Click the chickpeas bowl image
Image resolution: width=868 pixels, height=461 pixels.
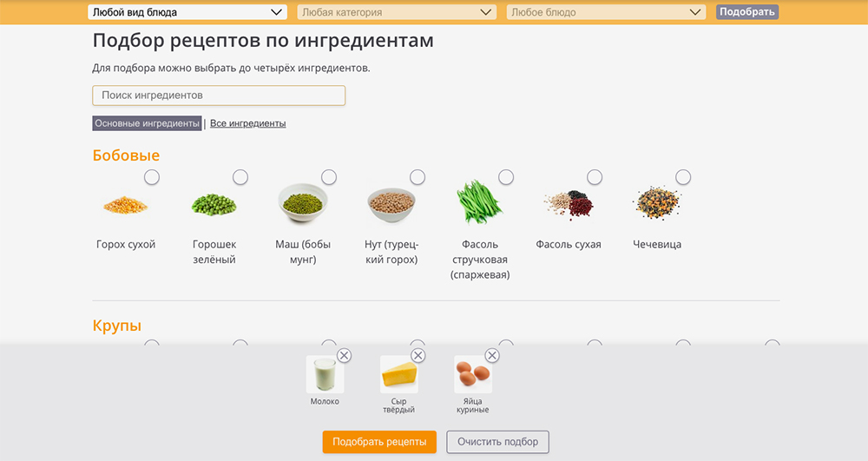tap(391, 205)
